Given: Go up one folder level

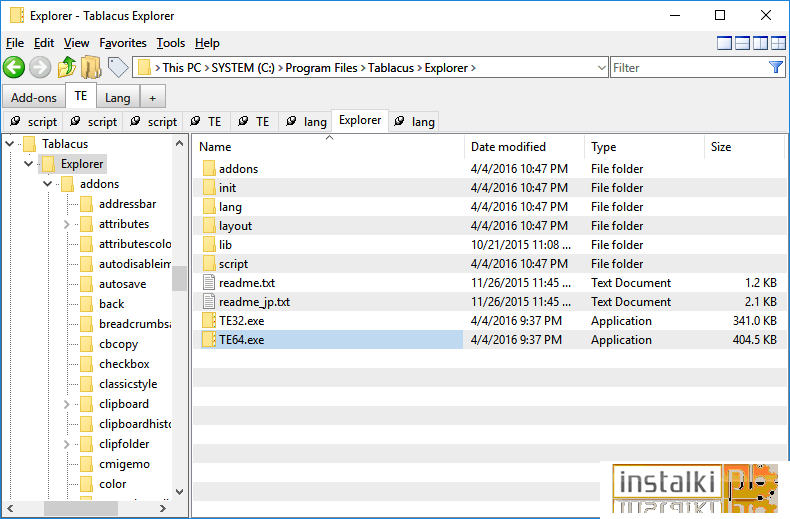Looking at the screenshot, I should 67,68.
